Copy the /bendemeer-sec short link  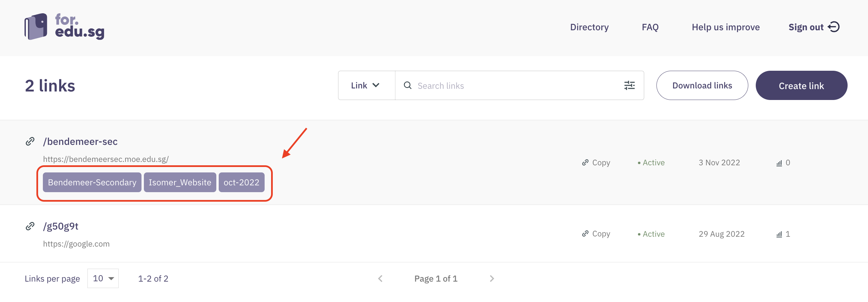[596, 163]
